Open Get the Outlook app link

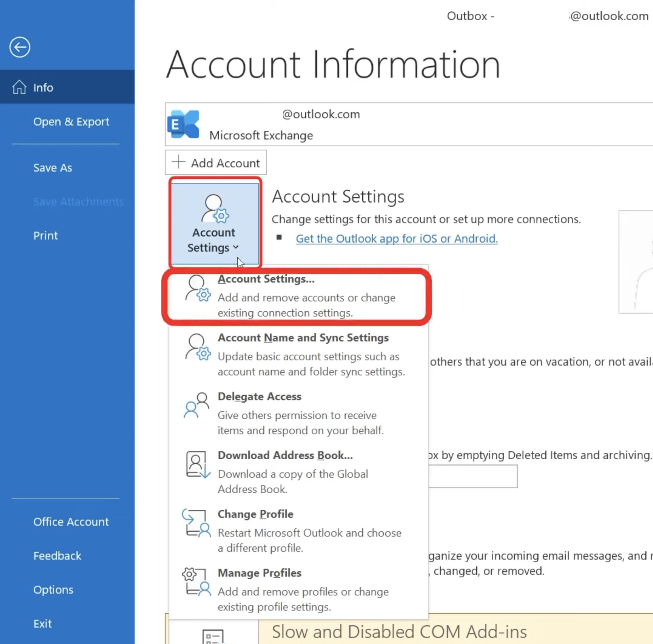(397, 239)
